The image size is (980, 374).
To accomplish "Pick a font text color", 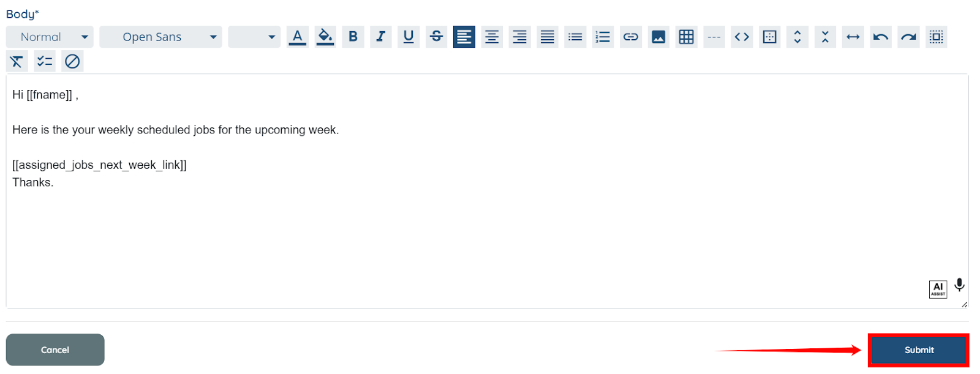I will [x=297, y=37].
